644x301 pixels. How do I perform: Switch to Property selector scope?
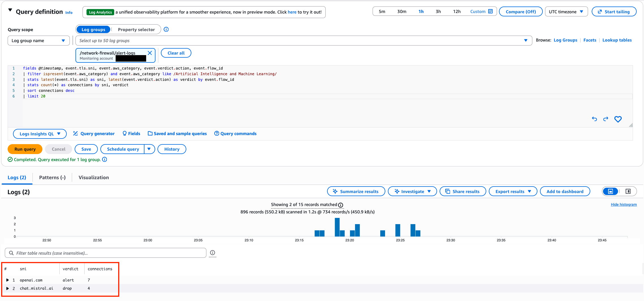click(136, 29)
